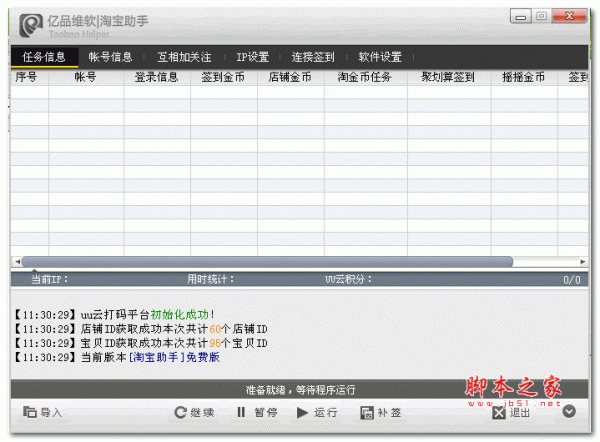Image resolution: width=600 pixels, height=442 pixels.
Task: Open the 软件设置 tab
Action: tap(380, 57)
